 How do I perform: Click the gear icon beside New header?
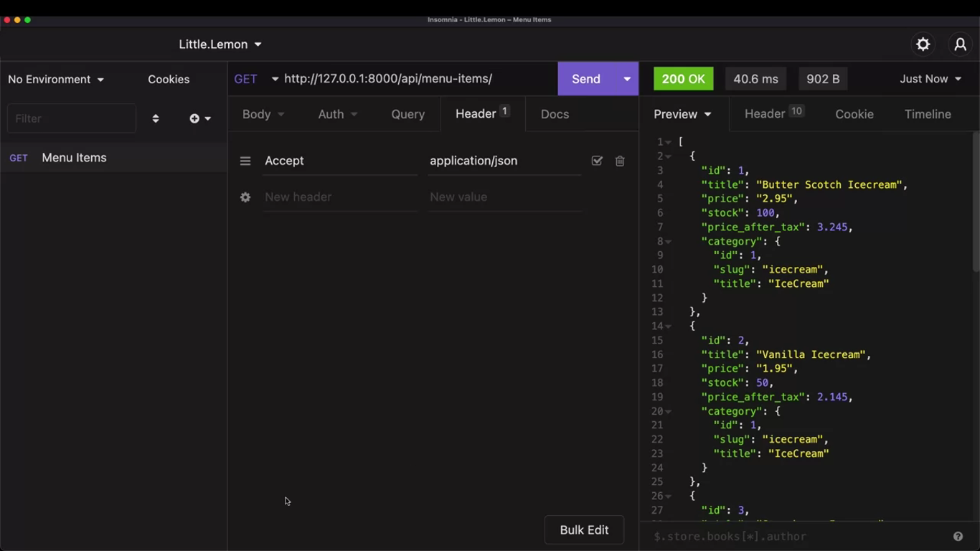coord(245,197)
